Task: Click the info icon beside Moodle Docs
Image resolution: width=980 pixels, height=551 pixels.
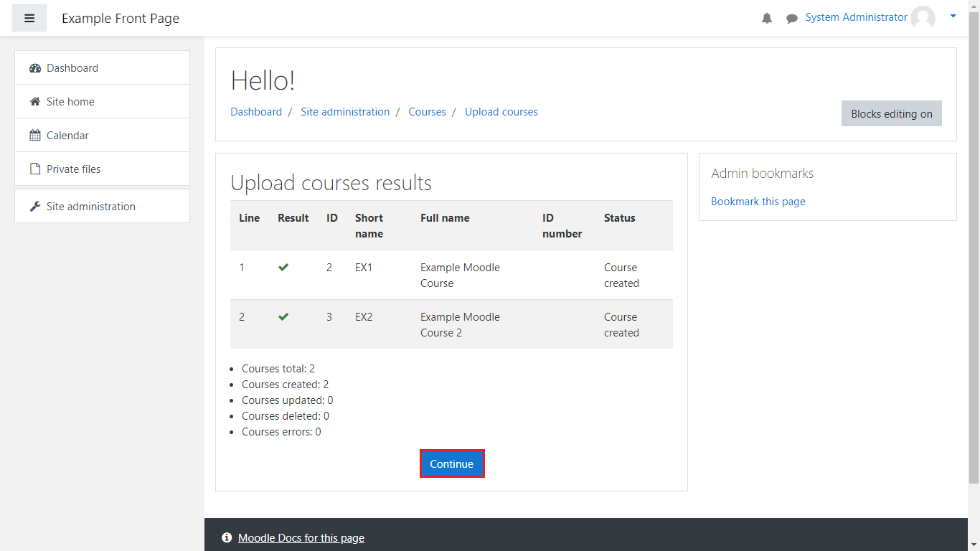Action: point(227,538)
